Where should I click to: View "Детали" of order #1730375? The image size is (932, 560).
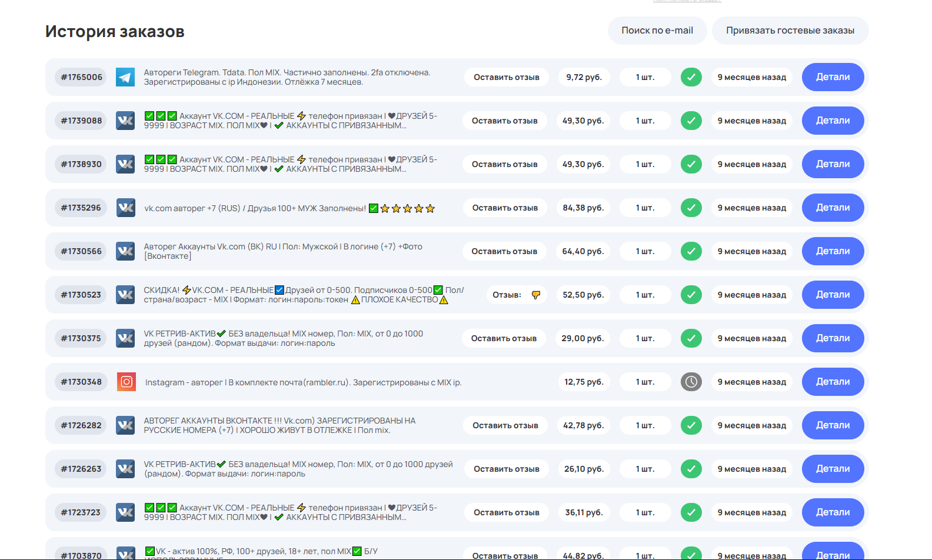[833, 338]
